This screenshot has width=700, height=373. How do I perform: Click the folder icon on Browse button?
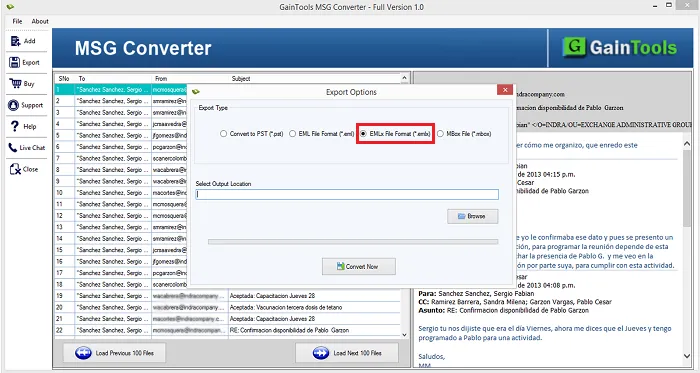point(462,216)
